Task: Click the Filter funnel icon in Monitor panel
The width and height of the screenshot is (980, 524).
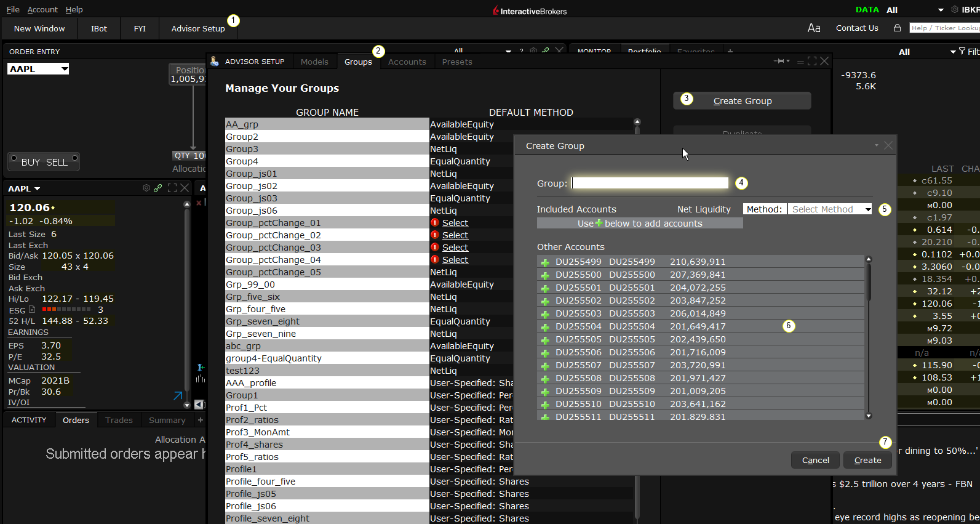Action: point(962,51)
